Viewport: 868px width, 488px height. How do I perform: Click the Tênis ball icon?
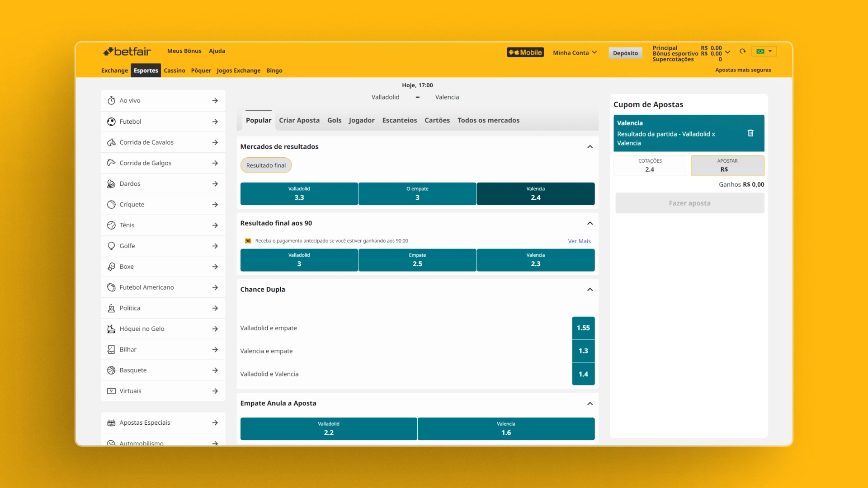click(111, 225)
